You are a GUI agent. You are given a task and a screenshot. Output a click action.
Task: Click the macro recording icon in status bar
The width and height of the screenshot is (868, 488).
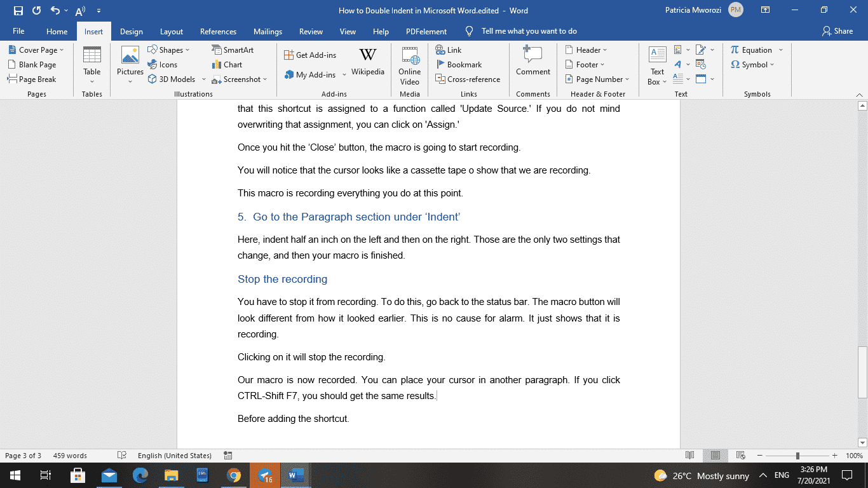point(228,456)
